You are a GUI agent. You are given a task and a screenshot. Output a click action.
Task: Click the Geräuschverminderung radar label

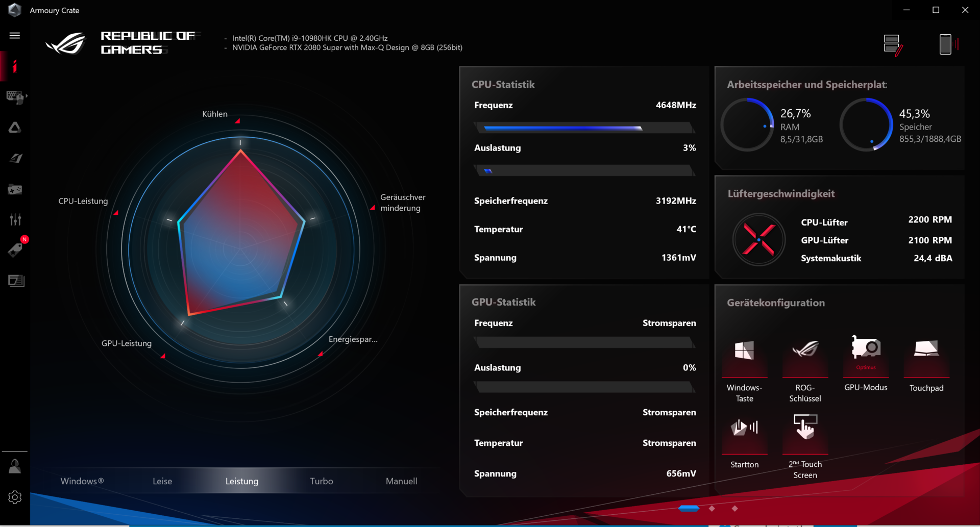403,203
